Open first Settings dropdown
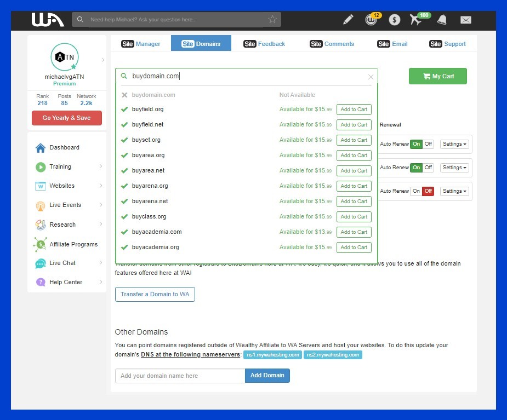 pos(454,144)
